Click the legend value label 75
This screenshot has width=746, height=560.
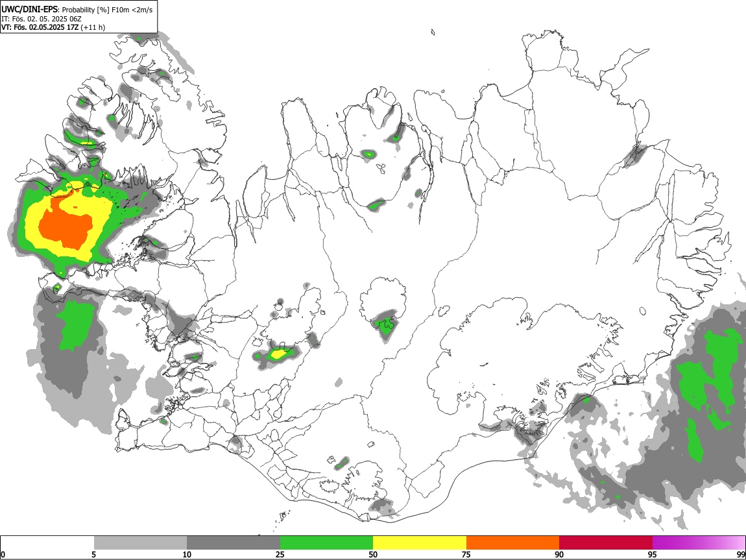pyautogui.click(x=466, y=555)
